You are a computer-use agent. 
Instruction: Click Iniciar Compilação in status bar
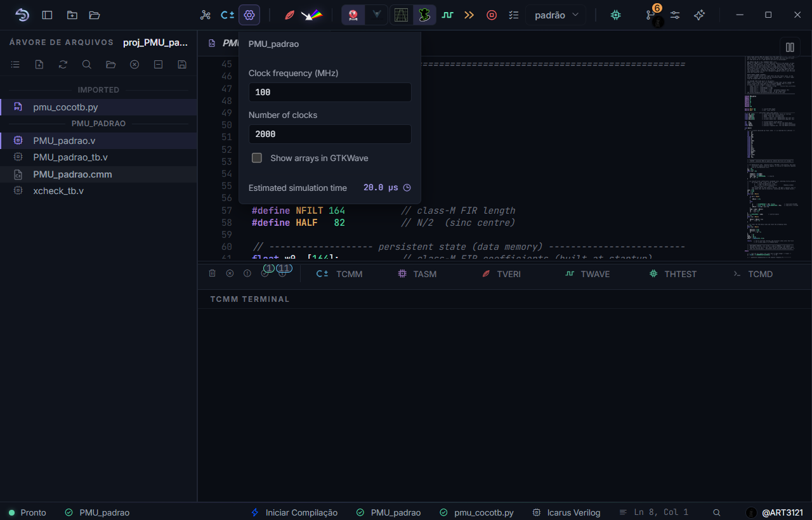[294, 512]
